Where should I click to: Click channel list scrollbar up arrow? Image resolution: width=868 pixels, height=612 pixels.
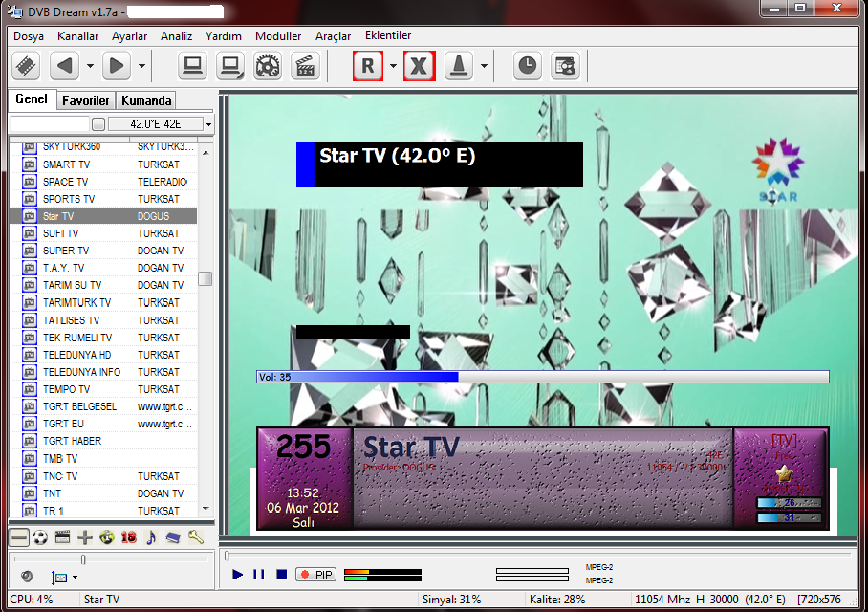(x=206, y=152)
